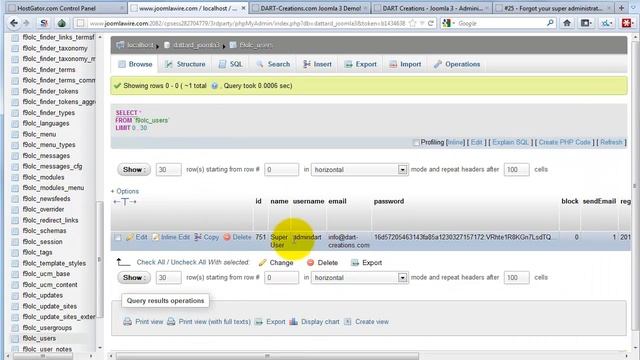The height and width of the screenshot is (360, 640).
Task: Switch to DART-Creations.com Joomla 3 Demo tab
Action: pos(309,8)
